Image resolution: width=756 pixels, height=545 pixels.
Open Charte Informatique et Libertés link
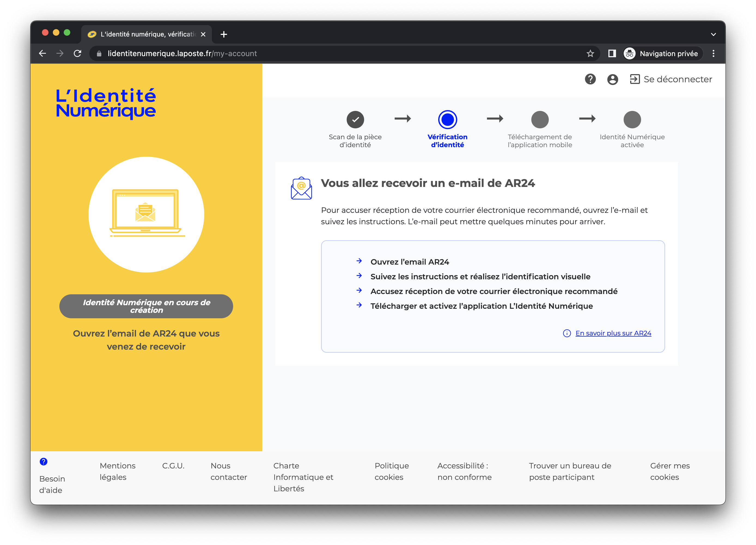(x=303, y=477)
